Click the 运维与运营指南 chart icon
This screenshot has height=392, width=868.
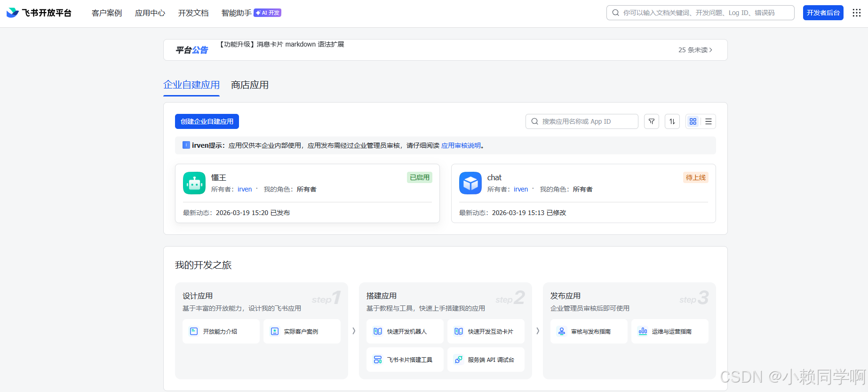click(x=643, y=331)
